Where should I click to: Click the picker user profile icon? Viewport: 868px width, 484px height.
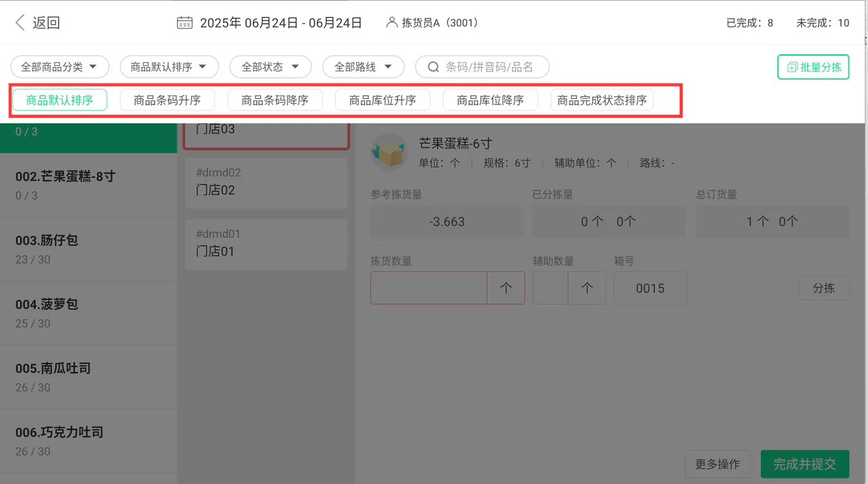[391, 22]
